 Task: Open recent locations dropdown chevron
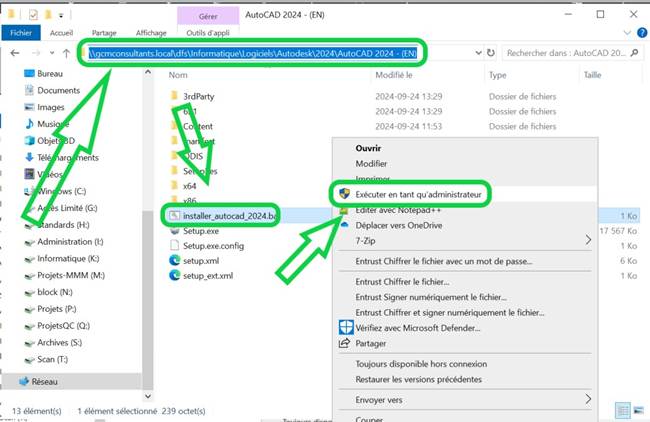tap(52, 53)
